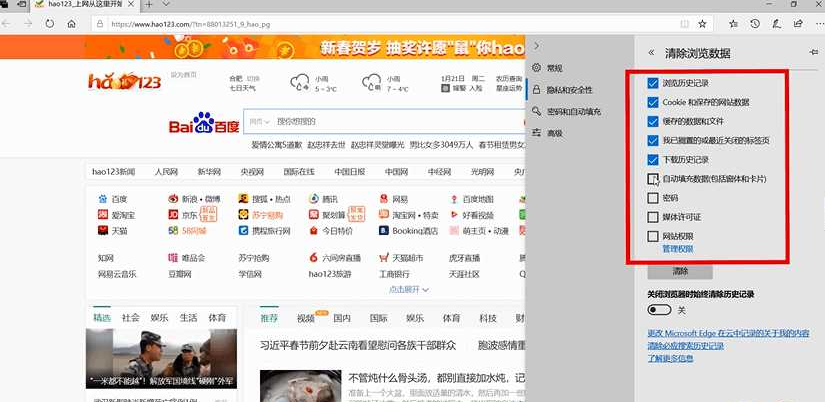The image size is (825, 402).
Task: Go back to previous page in browser
Action: (x=6, y=24)
